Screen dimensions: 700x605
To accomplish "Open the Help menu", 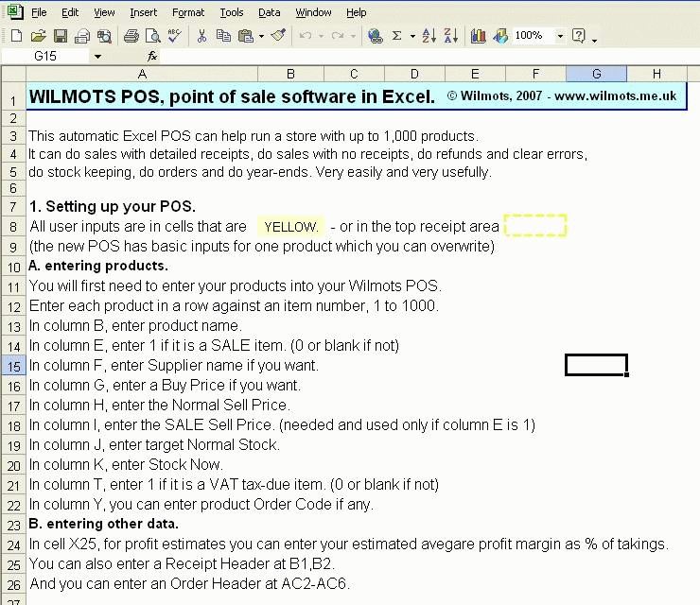I will point(357,12).
